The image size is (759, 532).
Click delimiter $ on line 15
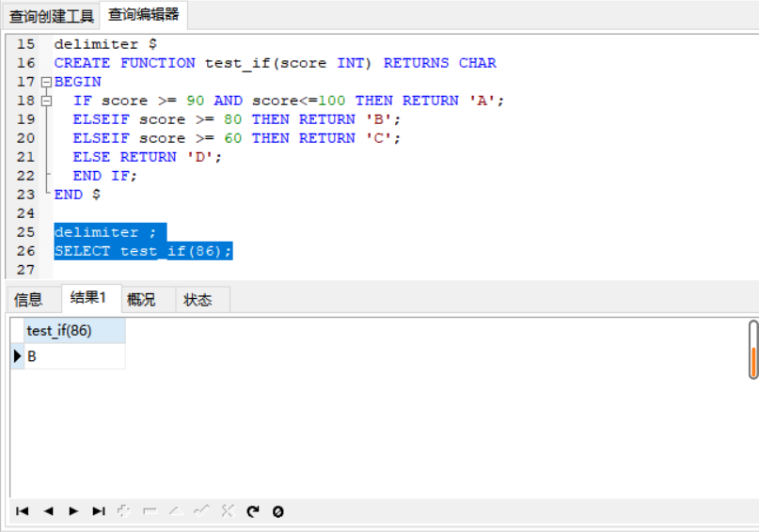[x=105, y=44]
